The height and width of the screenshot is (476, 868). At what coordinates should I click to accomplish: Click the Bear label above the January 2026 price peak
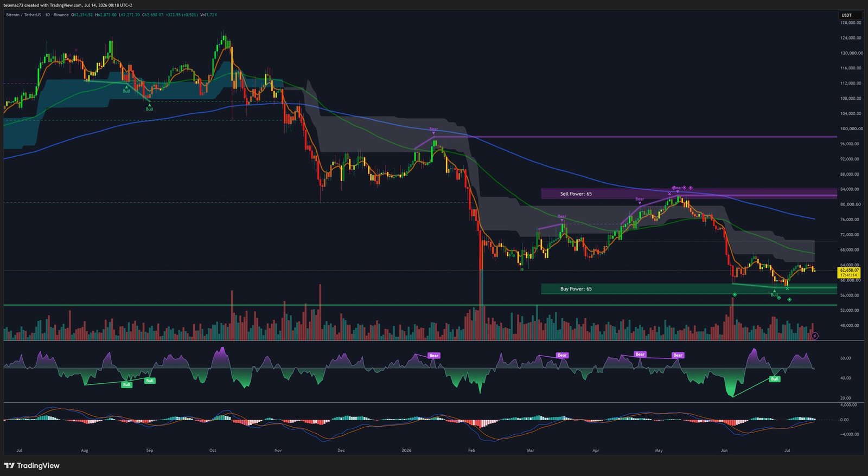[433, 129]
